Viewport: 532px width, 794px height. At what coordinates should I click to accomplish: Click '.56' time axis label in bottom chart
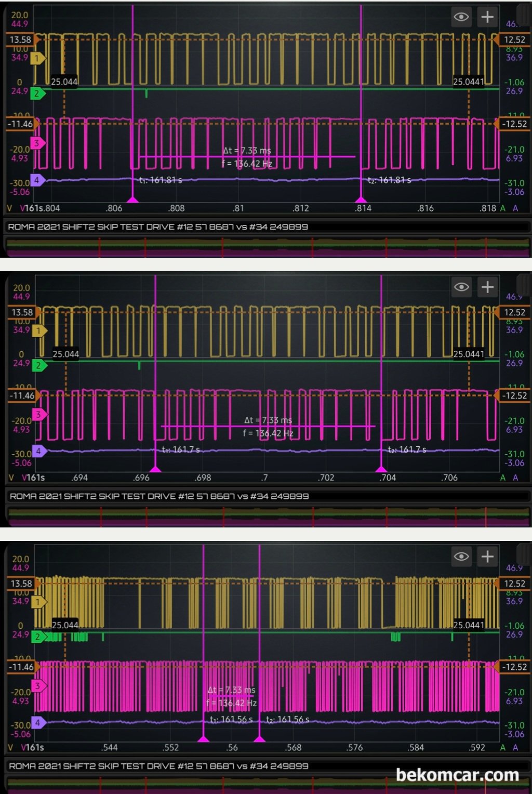[232, 748]
